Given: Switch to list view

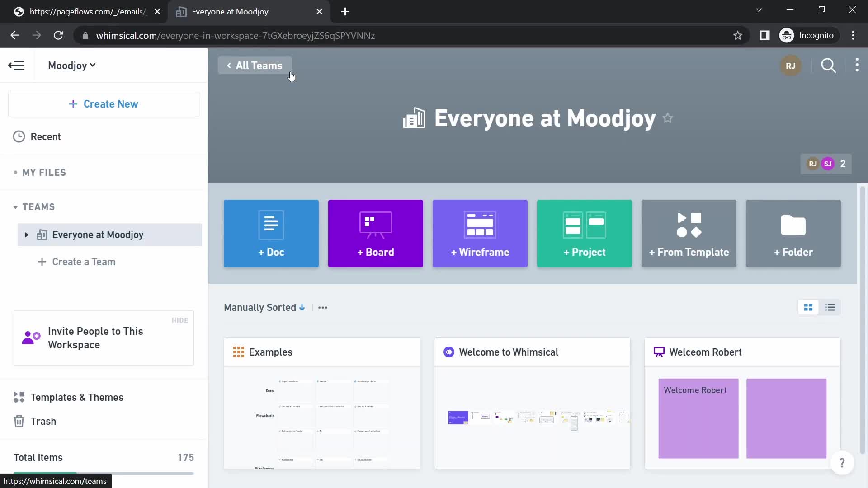Looking at the screenshot, I should coord(830,308).
